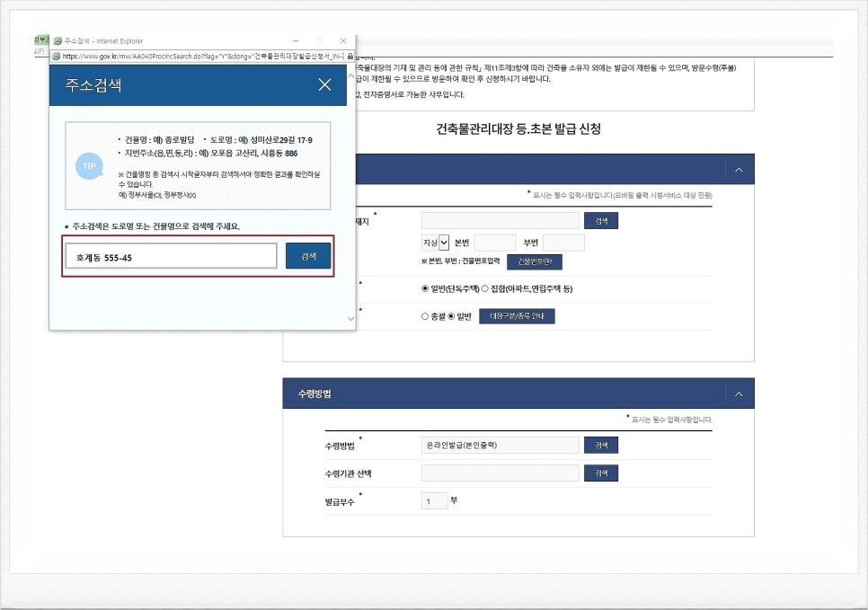Click the 건물번호란? help button

(x=535, y=261)
